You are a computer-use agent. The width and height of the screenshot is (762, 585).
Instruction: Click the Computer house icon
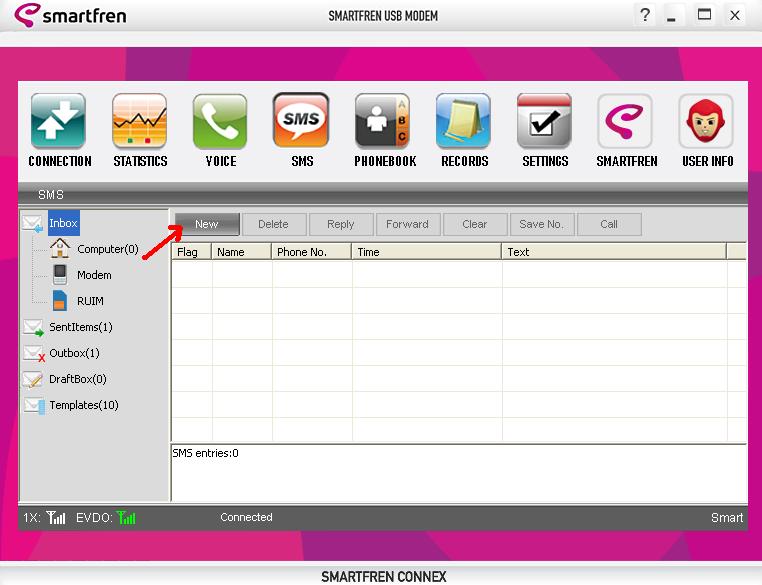point(60,248)
